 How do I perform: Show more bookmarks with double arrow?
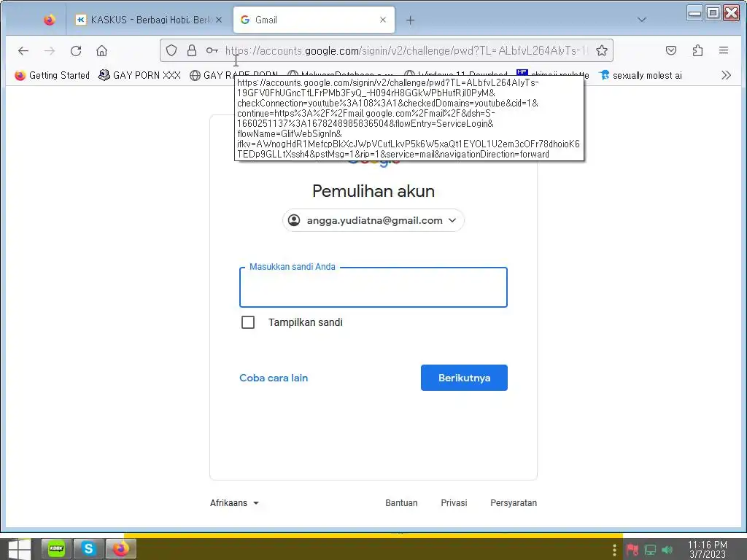726,75
